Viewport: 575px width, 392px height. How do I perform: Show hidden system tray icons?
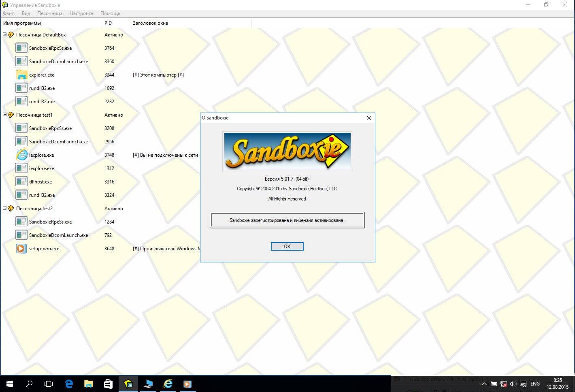click(484, 384)
